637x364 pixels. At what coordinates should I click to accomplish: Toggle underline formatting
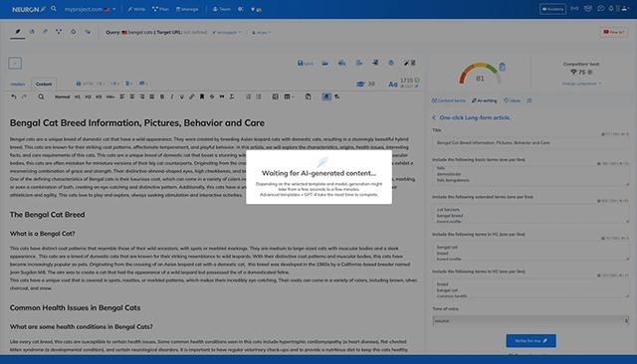click(181, 96)
